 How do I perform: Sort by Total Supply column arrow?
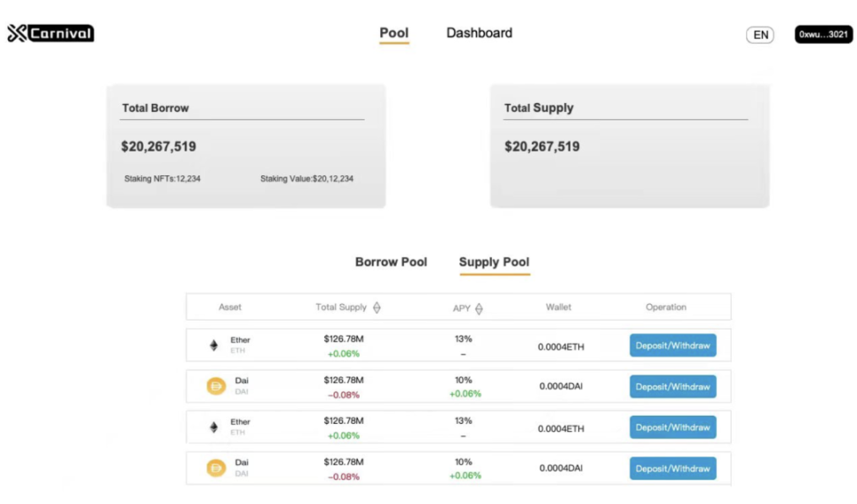click(377, 308)
